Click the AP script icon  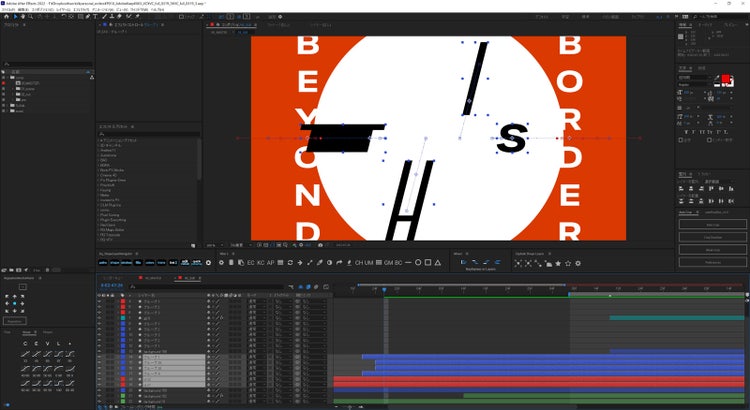[x=271, y=263]
